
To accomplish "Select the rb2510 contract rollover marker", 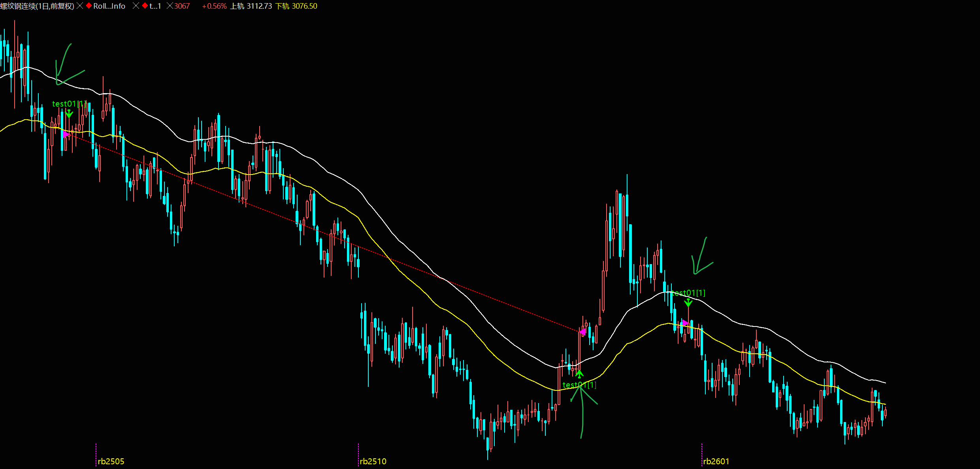I will tap(373, 461).
